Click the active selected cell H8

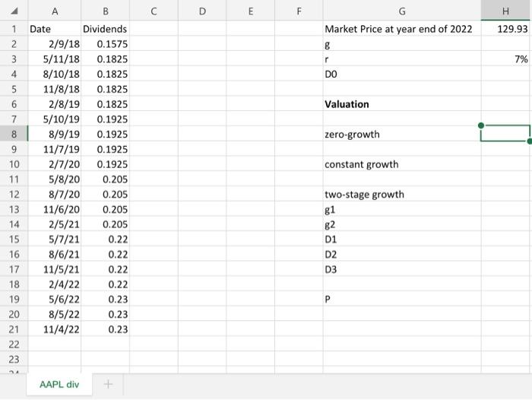click(x=505, y=133)
